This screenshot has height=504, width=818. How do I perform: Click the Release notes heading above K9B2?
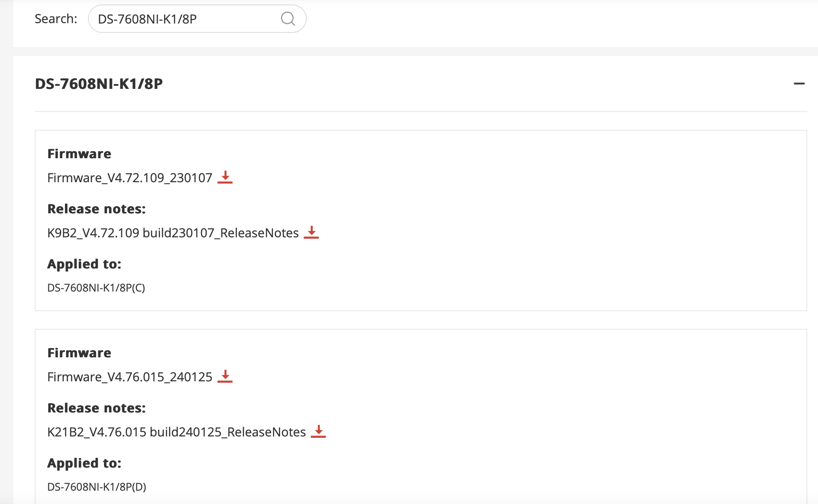coord(96,209)
